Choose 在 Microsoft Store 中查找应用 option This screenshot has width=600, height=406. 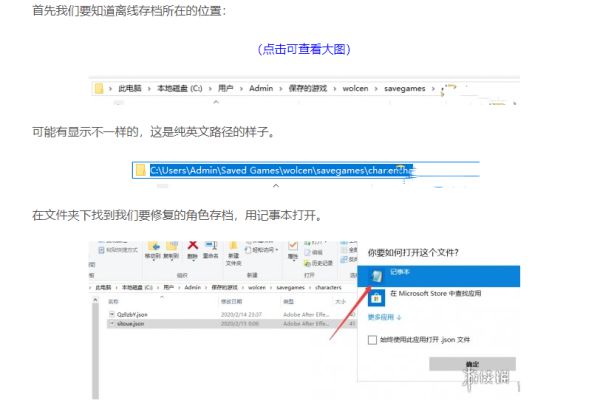click(x=435, y=293)
